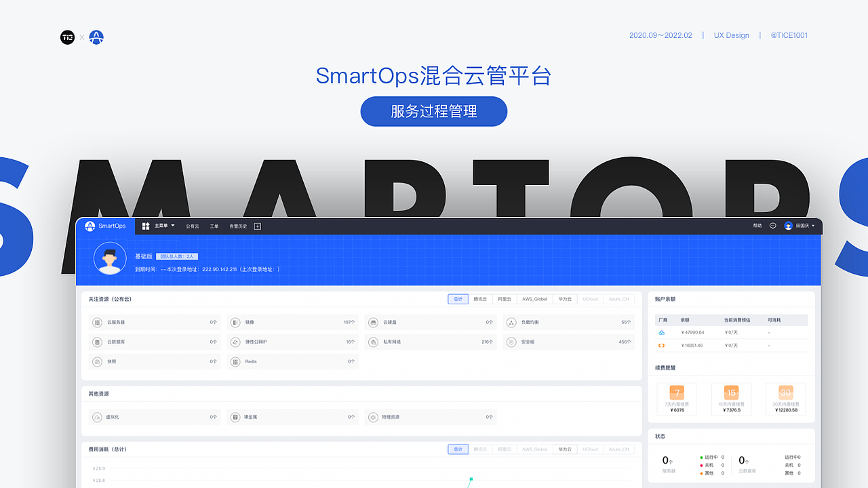This screenshot has width=868, height=488.
Task: Click the 107个 count for 镜像
Action: click(349, 323)
